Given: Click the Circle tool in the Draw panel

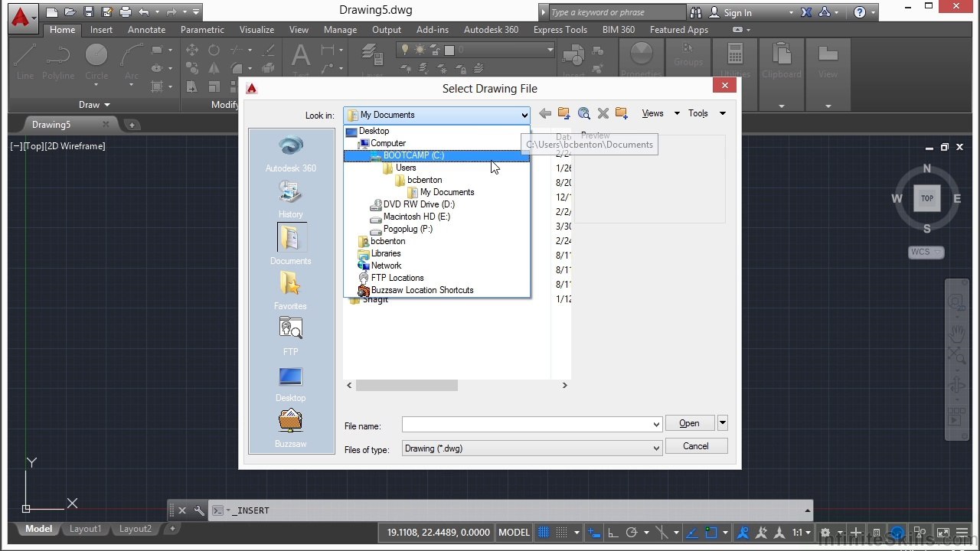Looking at the screenshot, I should pos(96,61).
